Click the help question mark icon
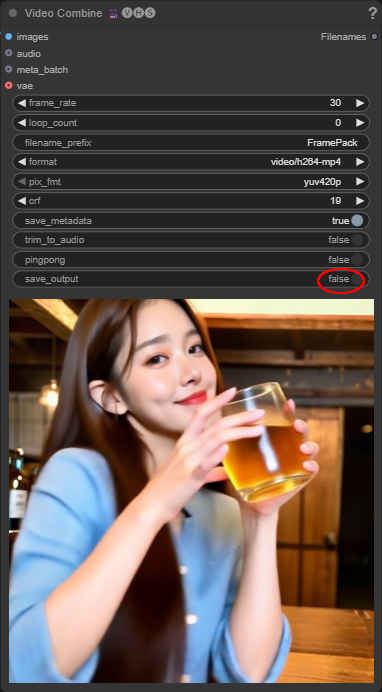Screen dimensions: 382x692 pos(372,13)
